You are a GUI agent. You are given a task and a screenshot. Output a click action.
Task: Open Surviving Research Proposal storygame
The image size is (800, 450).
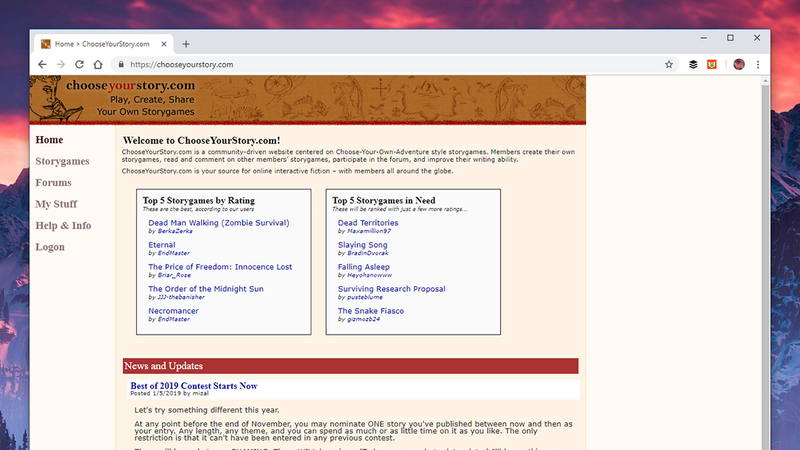pyautogui.click(x=391, y=289)
